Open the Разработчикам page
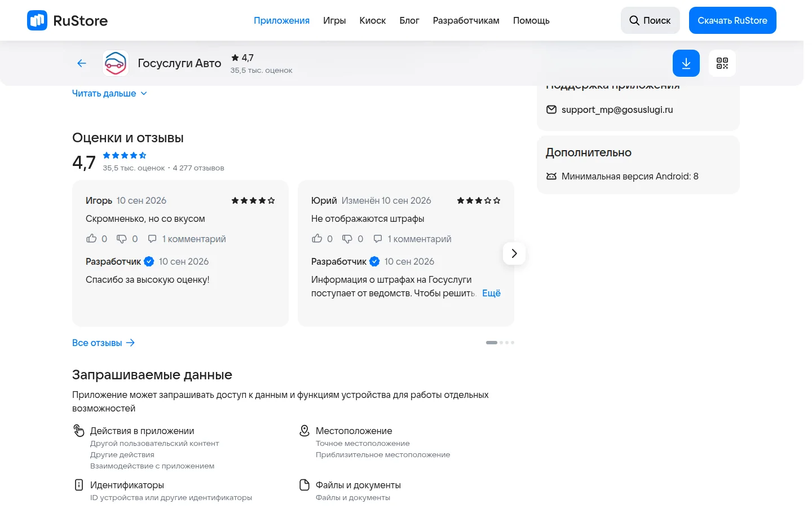The height and width of the screenshot is (508, 812). tap(466, 20)
